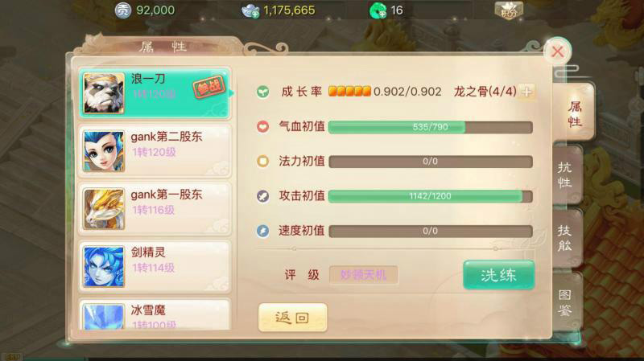
Task: Select the pet gank第二股东
Action: (x=155, y=151)
